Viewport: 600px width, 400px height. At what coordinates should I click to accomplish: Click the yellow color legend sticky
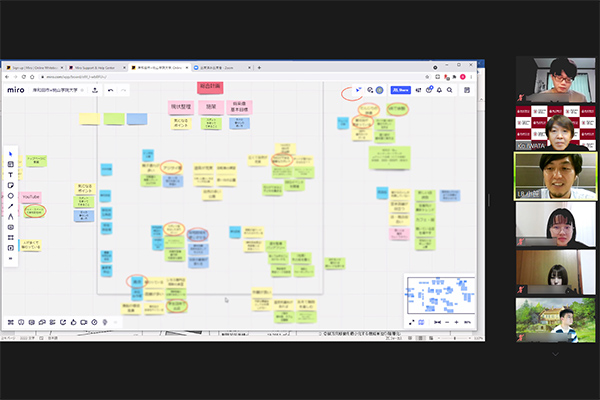[x=90, y=119]
